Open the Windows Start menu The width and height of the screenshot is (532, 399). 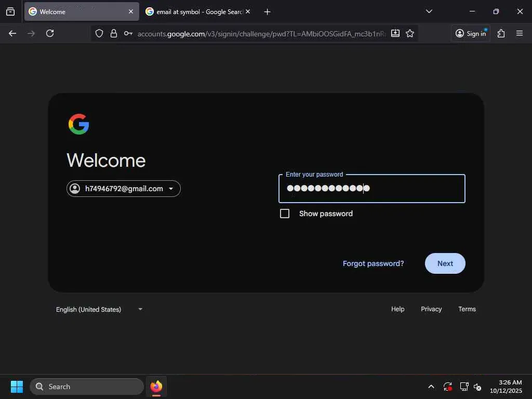pos(17,387)
